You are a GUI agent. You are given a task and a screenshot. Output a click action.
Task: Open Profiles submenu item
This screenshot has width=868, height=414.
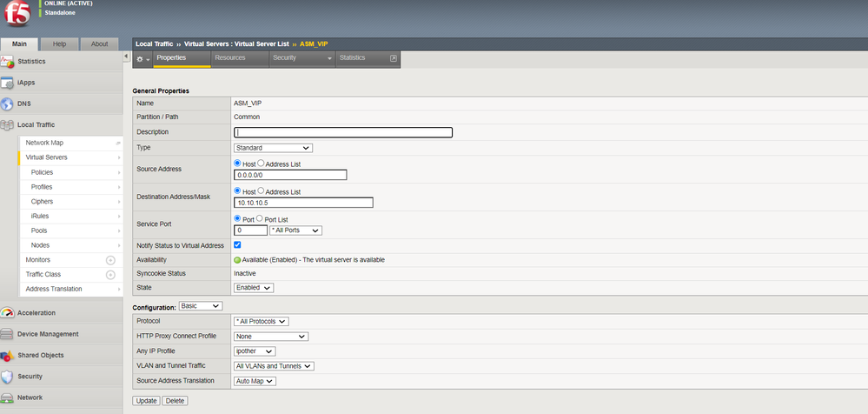(x=42, y=187)
